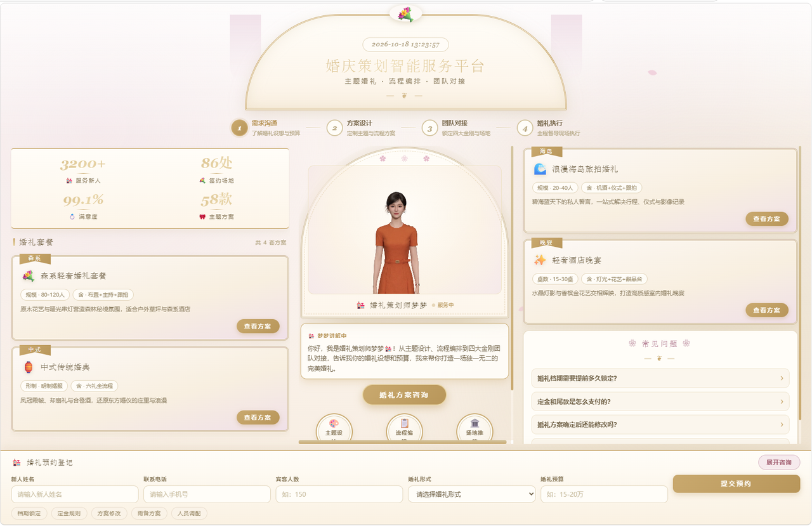Click the red icon next to 主题方案
This screenshot has height=526, width=812.
point(202,216)
